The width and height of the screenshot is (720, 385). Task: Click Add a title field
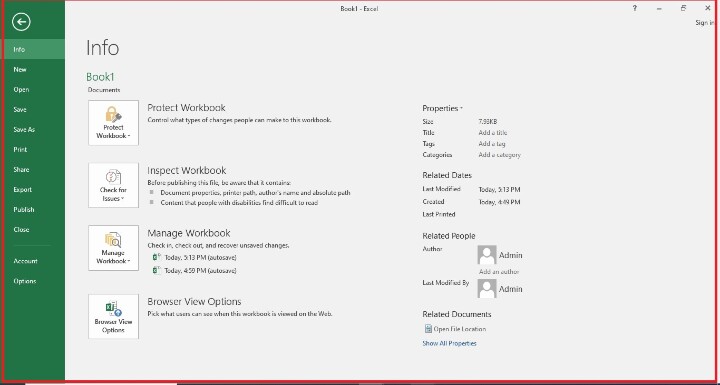click(493, 133)
